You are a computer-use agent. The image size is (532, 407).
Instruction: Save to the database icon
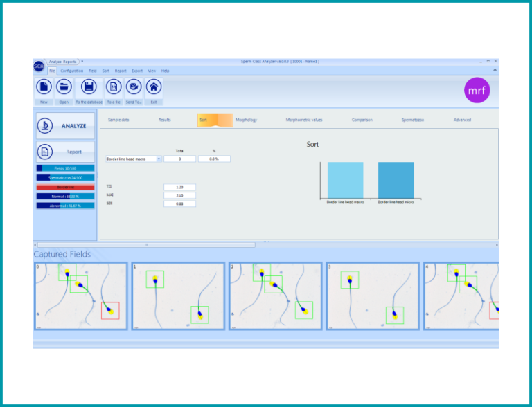89,87
